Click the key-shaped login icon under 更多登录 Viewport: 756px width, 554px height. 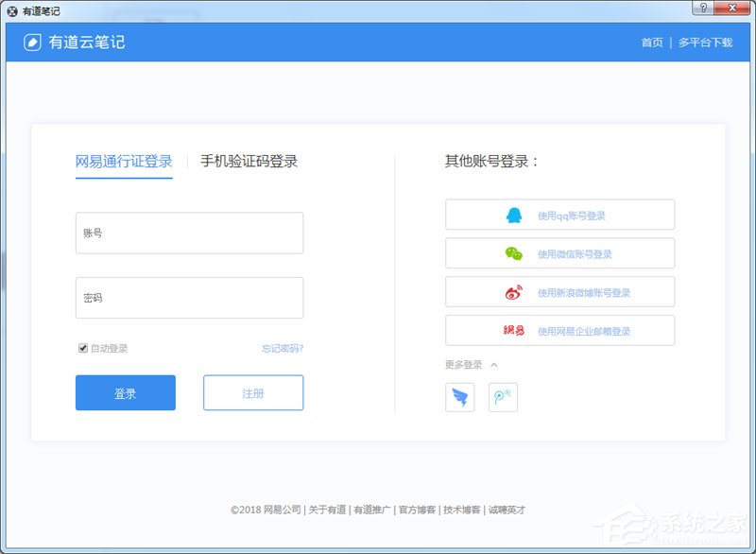[x=503, y=397]
